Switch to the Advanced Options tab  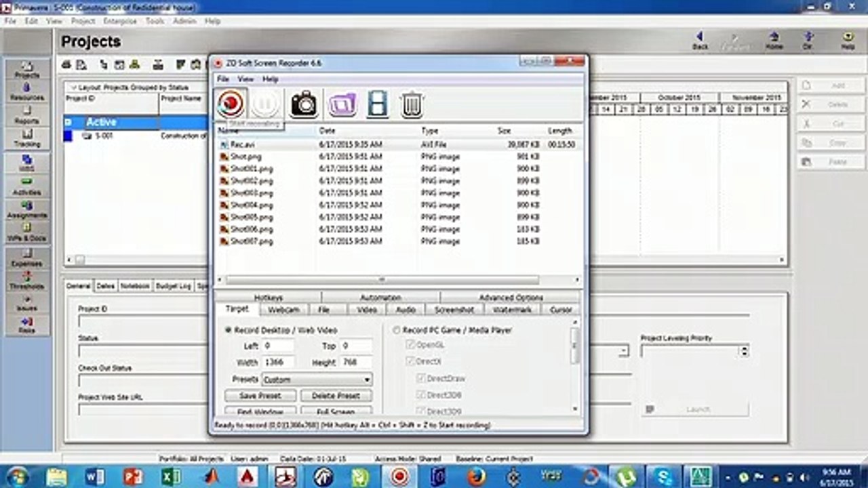pyautogui.click(x=511, y=298)
